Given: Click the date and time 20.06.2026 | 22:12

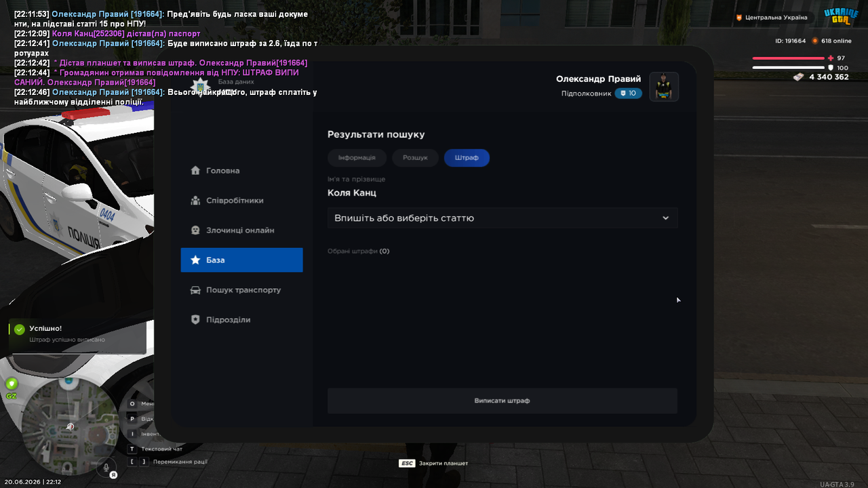Looking at the screenshot, I should click(33, 482).
